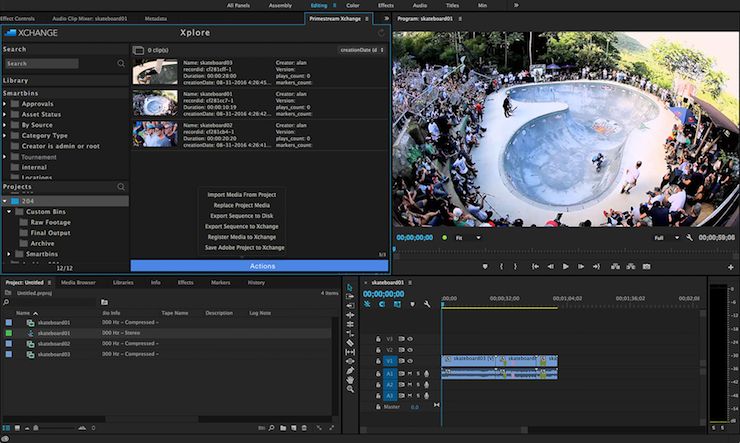
Task: Click the Lift button
Action: [615, 267]
